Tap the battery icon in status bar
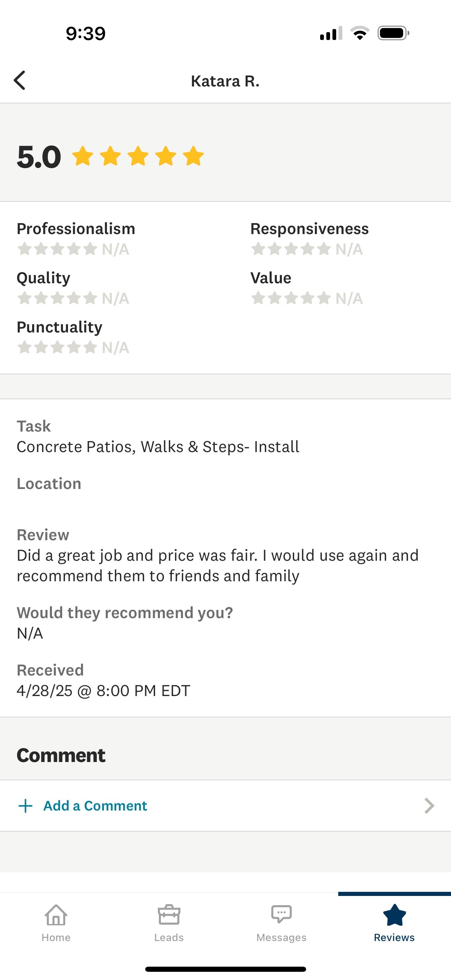The image size is (451, 980). pos(393,33)
